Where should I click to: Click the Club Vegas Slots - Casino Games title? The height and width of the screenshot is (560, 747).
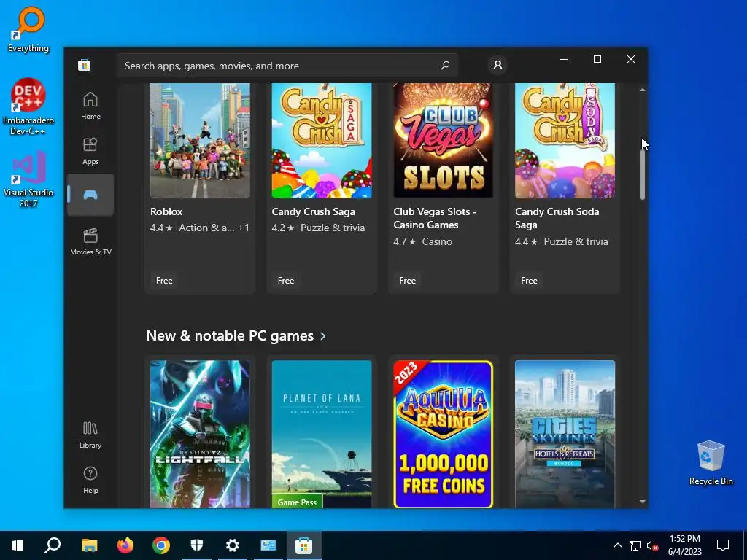[435, 218]
